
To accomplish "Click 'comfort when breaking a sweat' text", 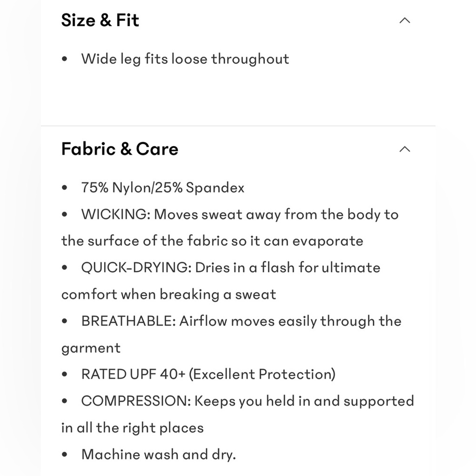I will click(169, 295).
